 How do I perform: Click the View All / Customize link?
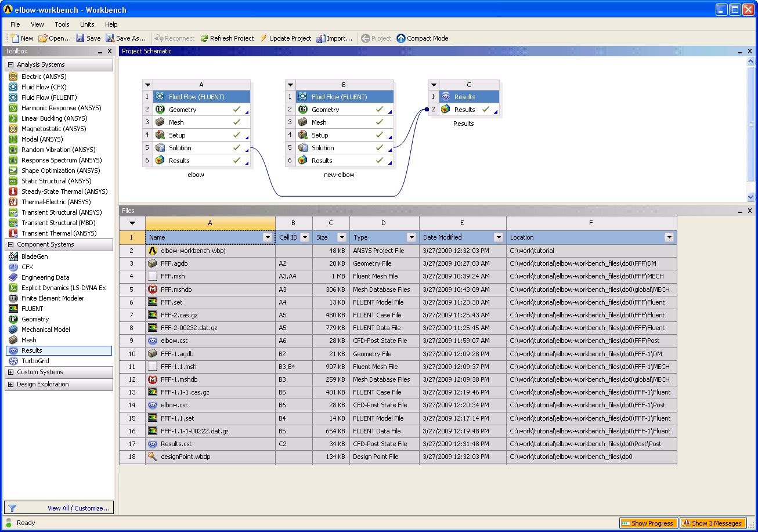click(x=79, y=508)
